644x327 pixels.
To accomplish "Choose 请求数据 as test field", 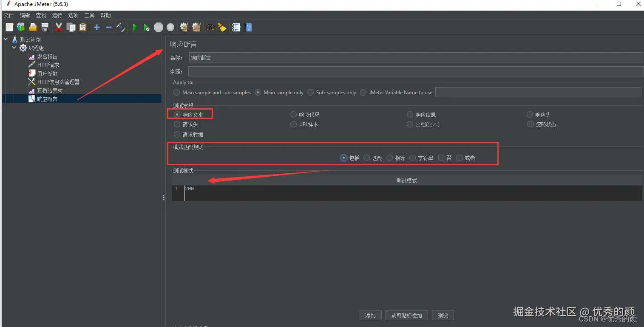I will [177, 135].
